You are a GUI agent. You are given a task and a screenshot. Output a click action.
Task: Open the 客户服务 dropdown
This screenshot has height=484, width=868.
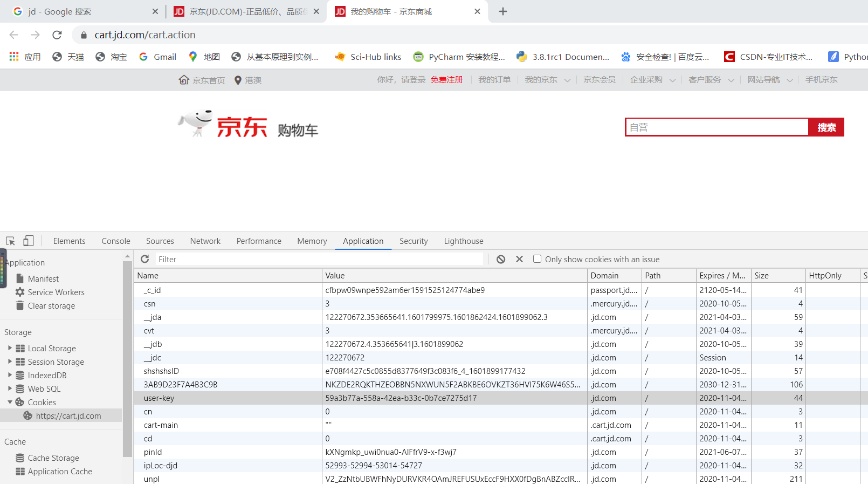[711, 80]
